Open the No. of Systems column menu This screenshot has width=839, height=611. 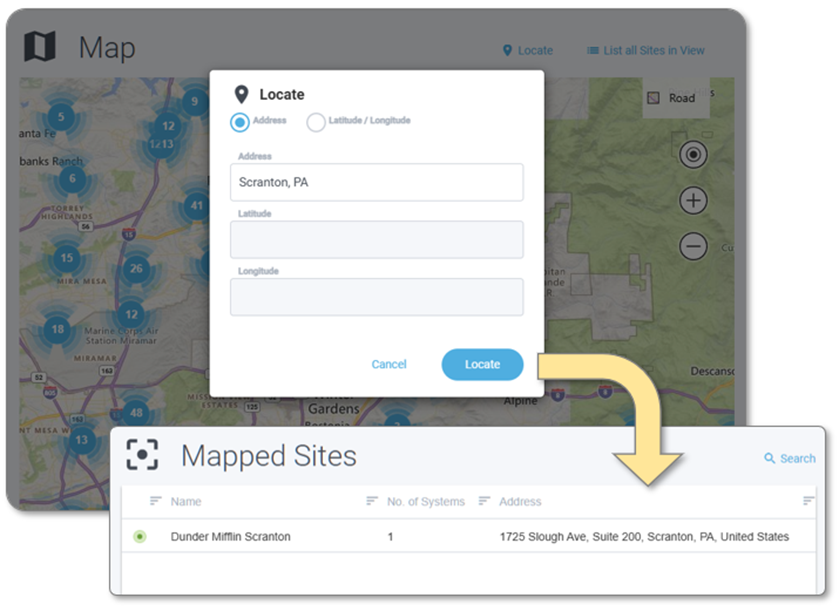click(x=372, y=501)
